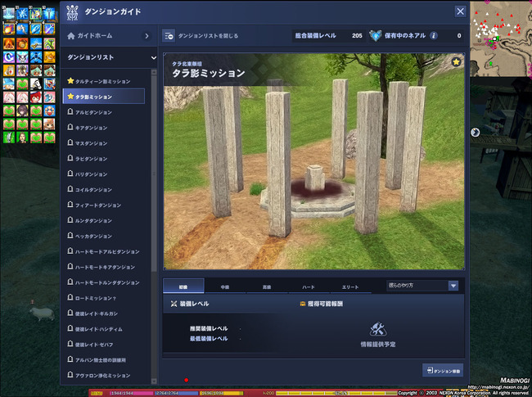Click the yellow stamina bar at bottom

tap(221, 393)
